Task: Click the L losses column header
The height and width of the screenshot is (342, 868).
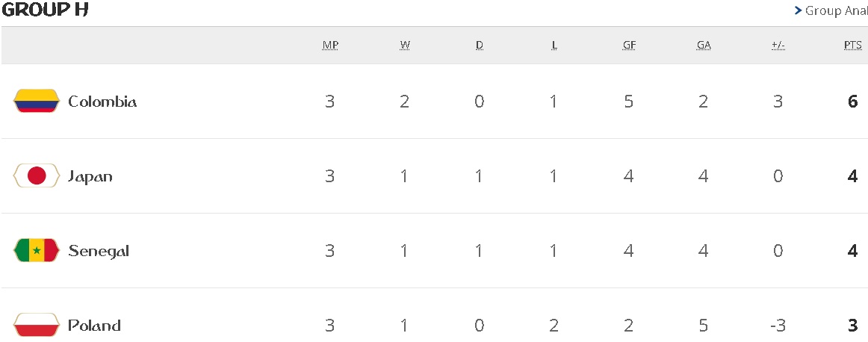Action: pyautogui.click(x=554, y=45)
